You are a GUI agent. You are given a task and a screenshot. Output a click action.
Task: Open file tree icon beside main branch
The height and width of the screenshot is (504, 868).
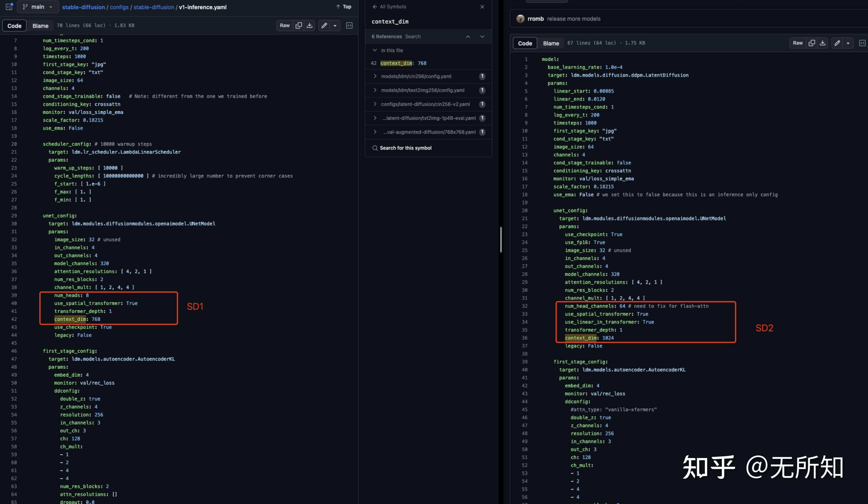[x=9, y=6]
